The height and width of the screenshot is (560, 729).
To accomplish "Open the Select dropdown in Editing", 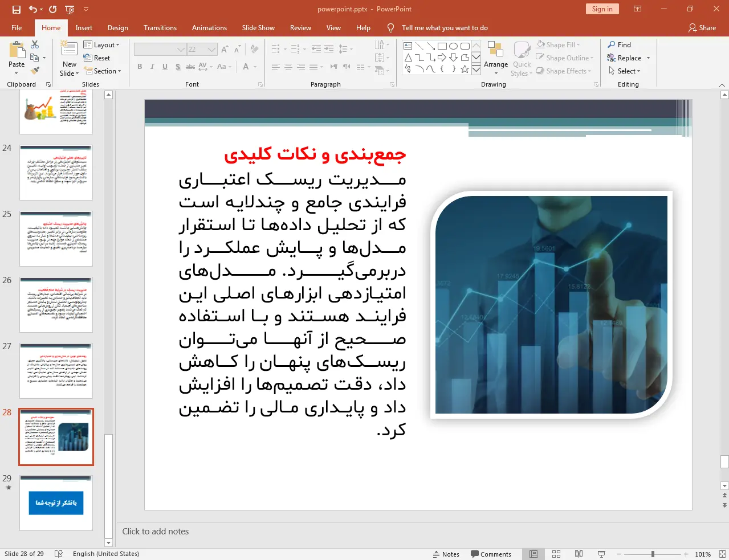I will point(625,71).
